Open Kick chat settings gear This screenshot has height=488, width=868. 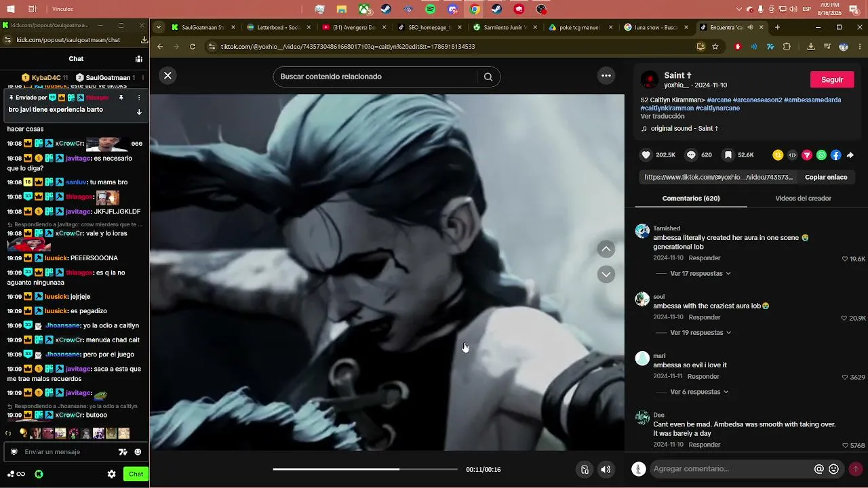tap(112, 474)
